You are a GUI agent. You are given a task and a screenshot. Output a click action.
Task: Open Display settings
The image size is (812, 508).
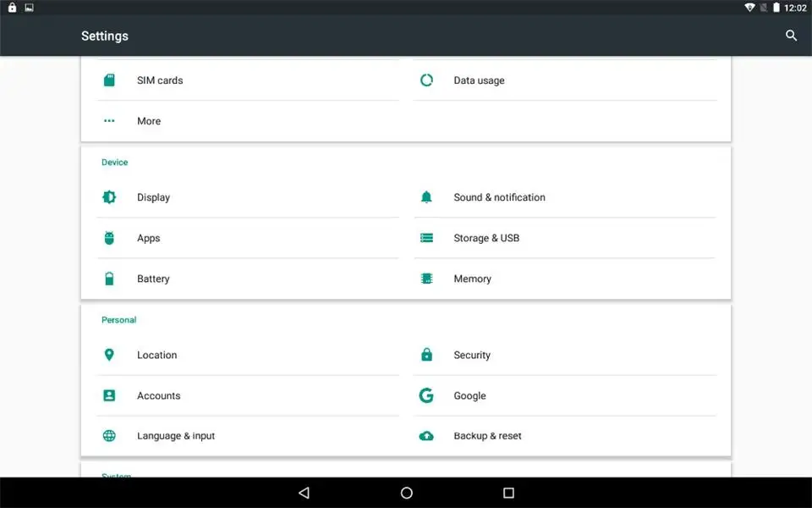coord(248,197)
